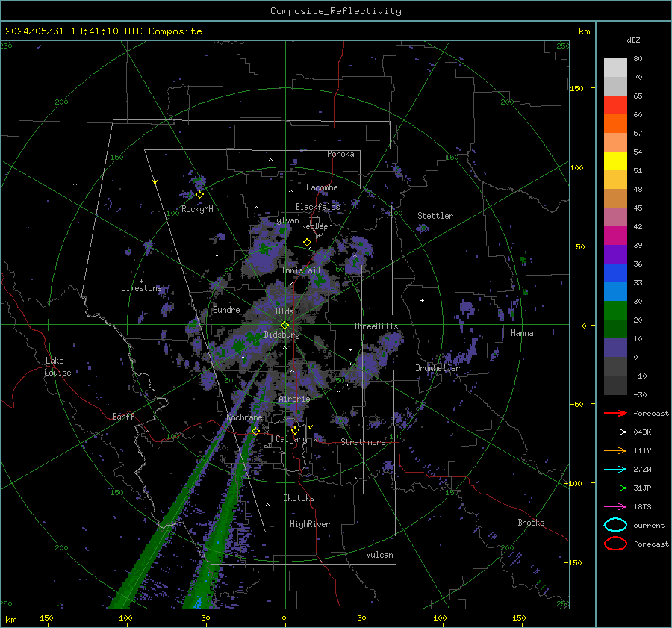Click the lightest gray 80 dBZ swatch
The image size is (672, 628).
click(x=615, y=67)
